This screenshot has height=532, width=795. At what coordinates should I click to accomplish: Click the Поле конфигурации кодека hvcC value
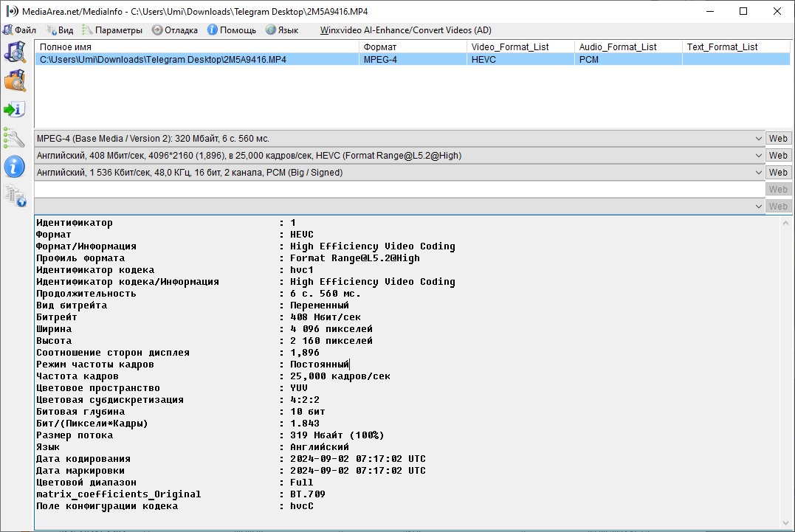pyautogui.click(x=302, y=505)
